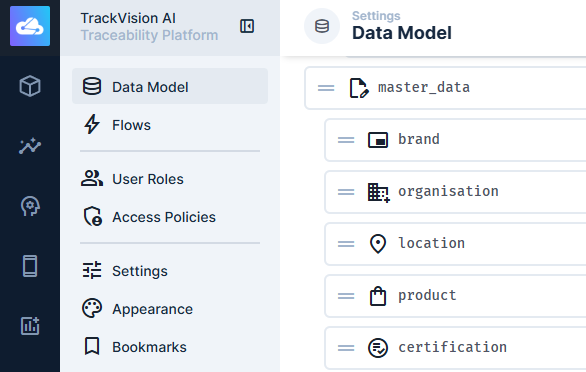586x372 pixels.
Task: Click the Access Policies shield icon
Action: (92, 216)
